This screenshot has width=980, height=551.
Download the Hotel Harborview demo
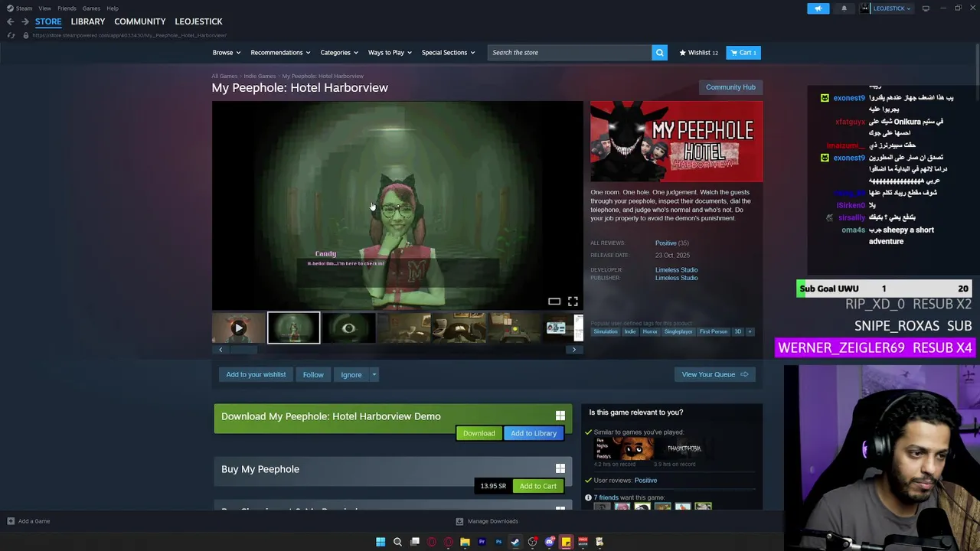(x=479, y=434)
